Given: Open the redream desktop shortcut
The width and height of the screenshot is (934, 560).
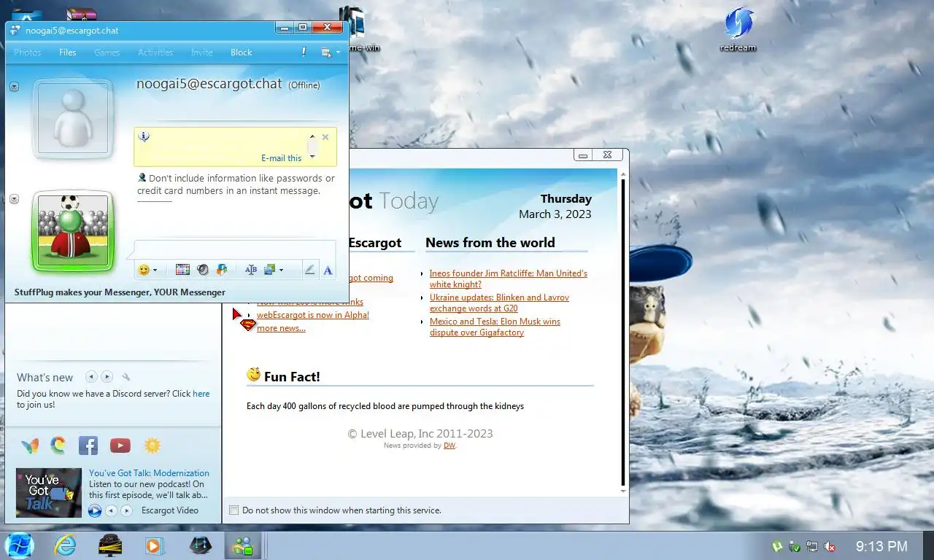Looking at the screenshot, I should click(x=738, y=30).
